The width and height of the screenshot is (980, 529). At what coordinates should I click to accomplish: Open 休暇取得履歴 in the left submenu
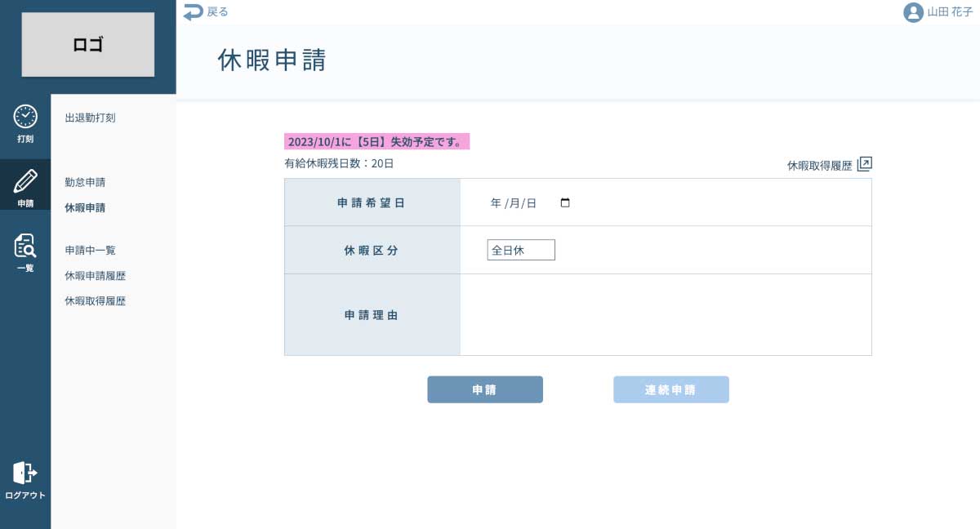point(95,301)
